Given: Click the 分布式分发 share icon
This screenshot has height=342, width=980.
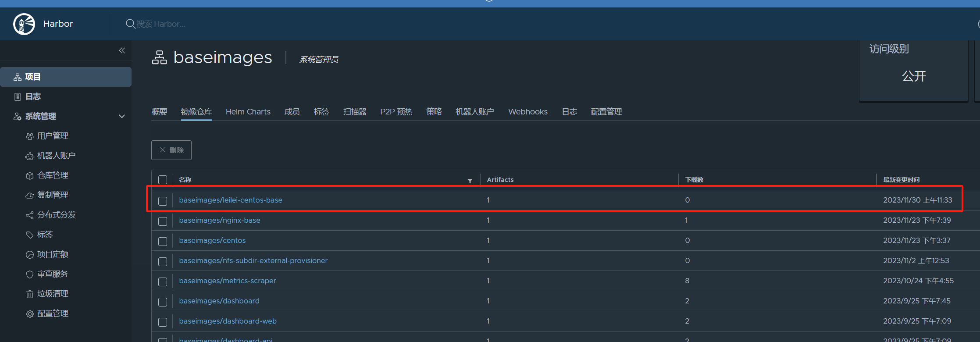Looking at the screenshot, I should pyautogui.click(x=30, y=215).
